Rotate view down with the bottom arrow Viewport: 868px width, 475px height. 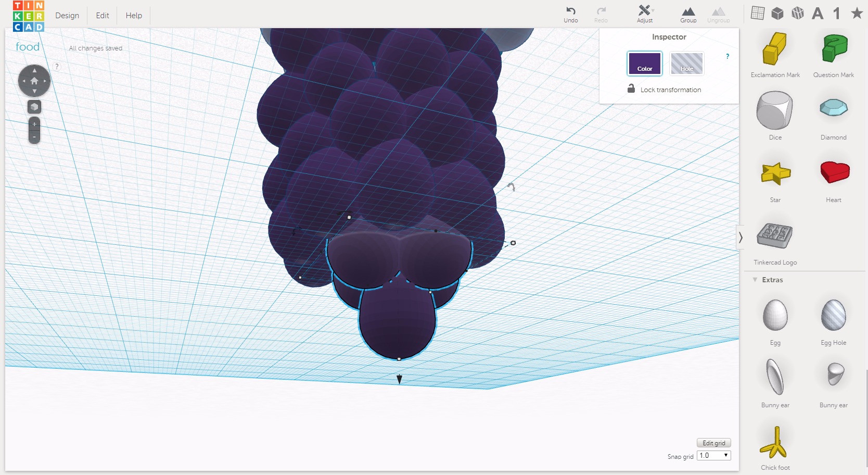34,91
